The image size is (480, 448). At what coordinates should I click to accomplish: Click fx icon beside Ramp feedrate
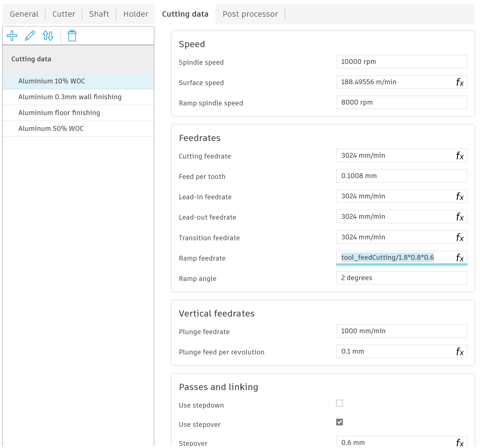[x=460, y=258]
